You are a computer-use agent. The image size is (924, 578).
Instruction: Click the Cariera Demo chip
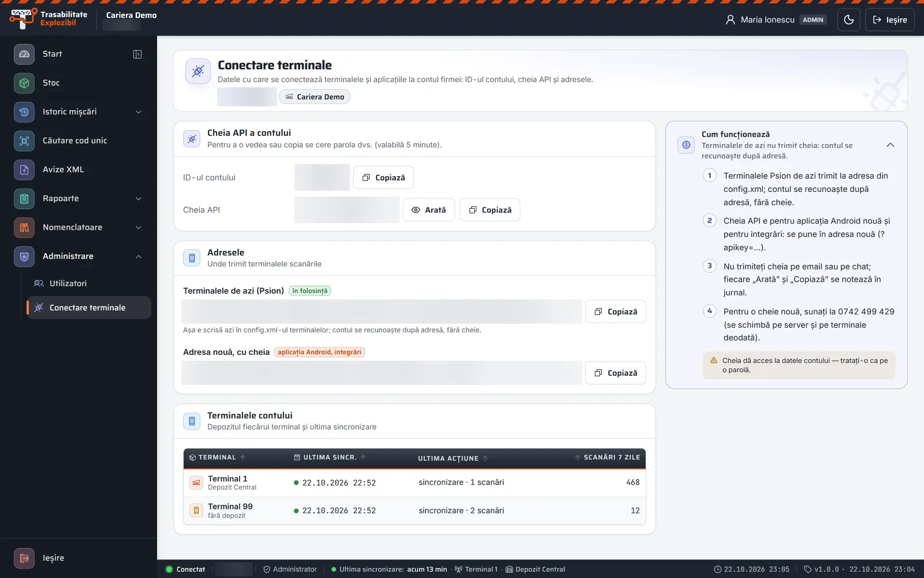315,97
